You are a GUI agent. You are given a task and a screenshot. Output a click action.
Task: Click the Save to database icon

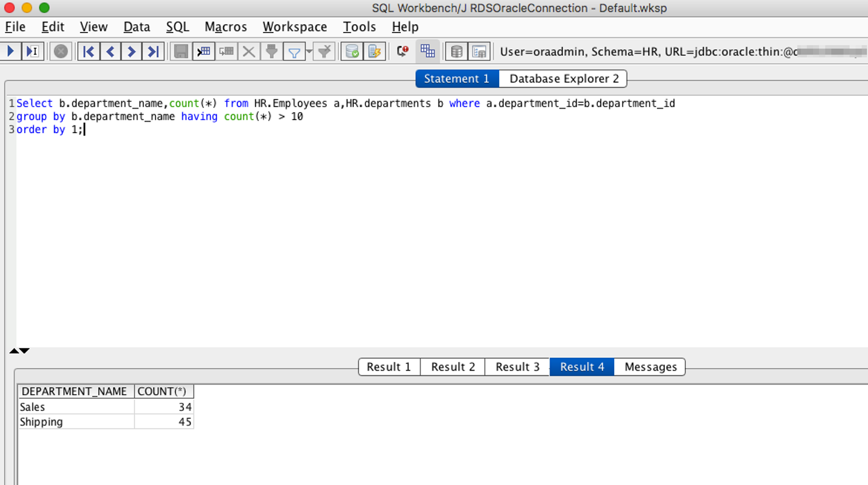181,51
